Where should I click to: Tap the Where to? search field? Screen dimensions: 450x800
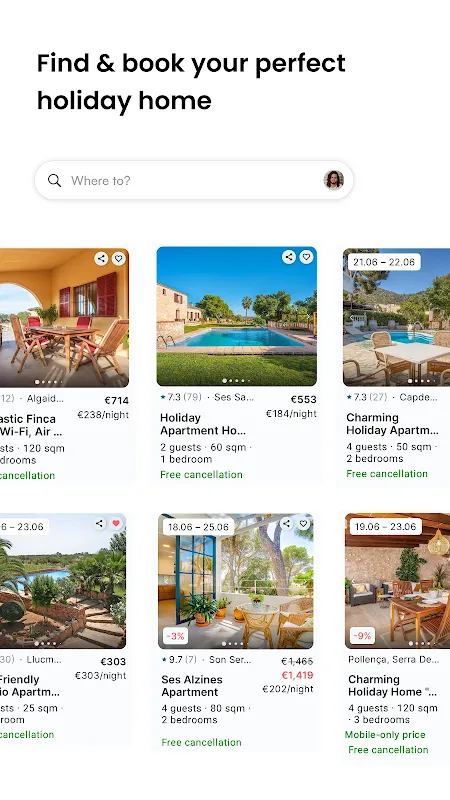(194, 180)
